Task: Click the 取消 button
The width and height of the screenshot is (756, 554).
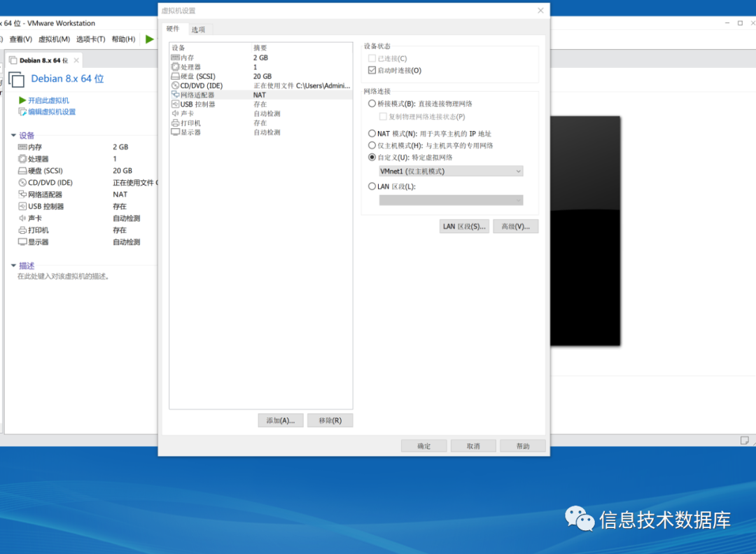Action: (473, 446)
